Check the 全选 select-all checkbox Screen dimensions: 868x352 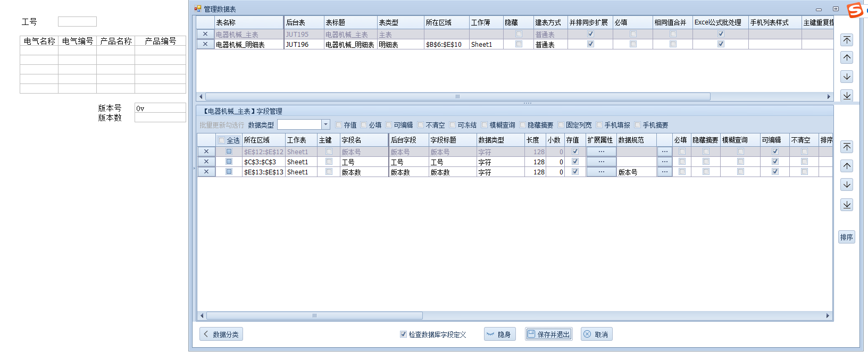pos(221,140)
